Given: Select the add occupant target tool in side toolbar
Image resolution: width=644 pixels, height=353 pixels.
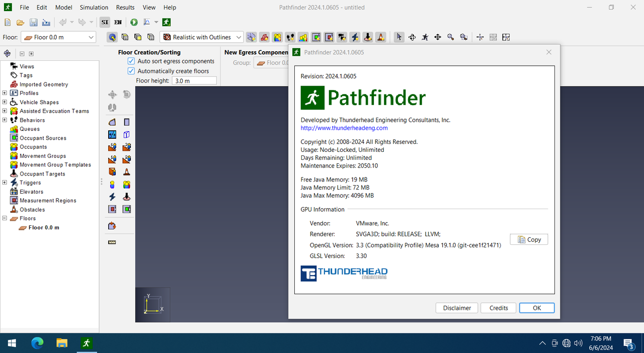Looking at the screenshot, I should pyautogui.click(x=127, y=197).
